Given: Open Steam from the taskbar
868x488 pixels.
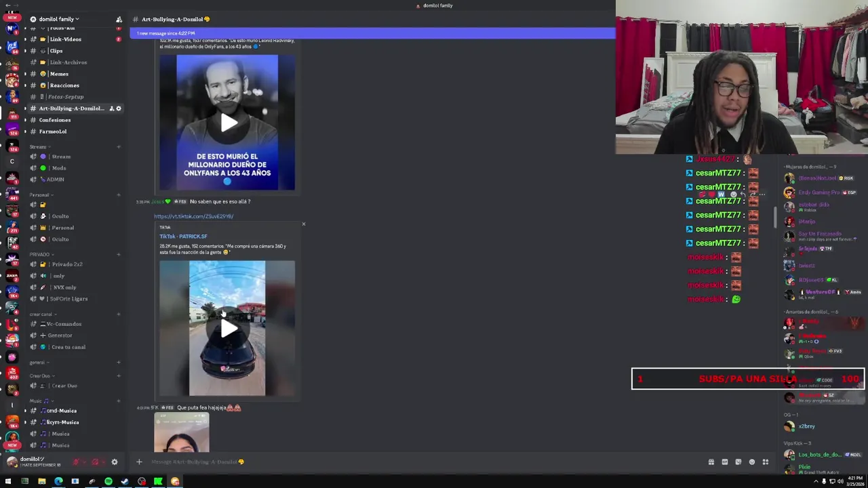Looking at the screenshot, I should [x=125, y=481].
